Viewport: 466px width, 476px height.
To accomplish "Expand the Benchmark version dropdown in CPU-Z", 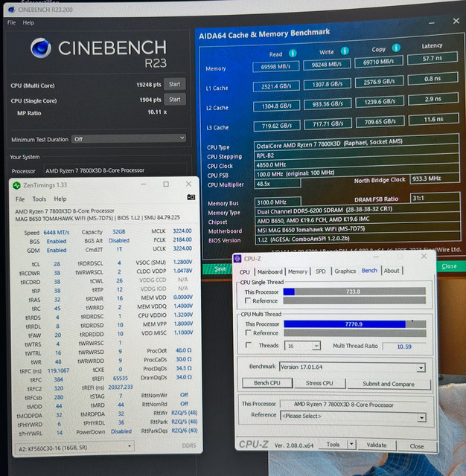I will coord(421,368).
